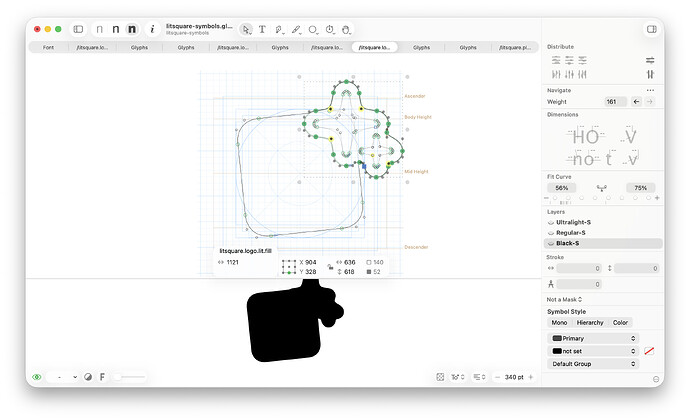Click the lock proportions icon in info box
Screen dimensions: 690x420
(x=330, y=267)
